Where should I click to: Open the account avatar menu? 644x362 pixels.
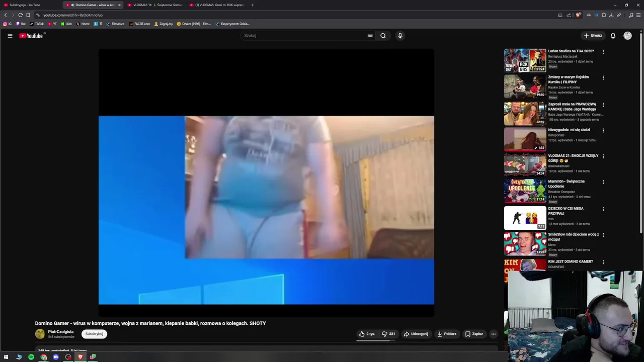click(627, 36)
